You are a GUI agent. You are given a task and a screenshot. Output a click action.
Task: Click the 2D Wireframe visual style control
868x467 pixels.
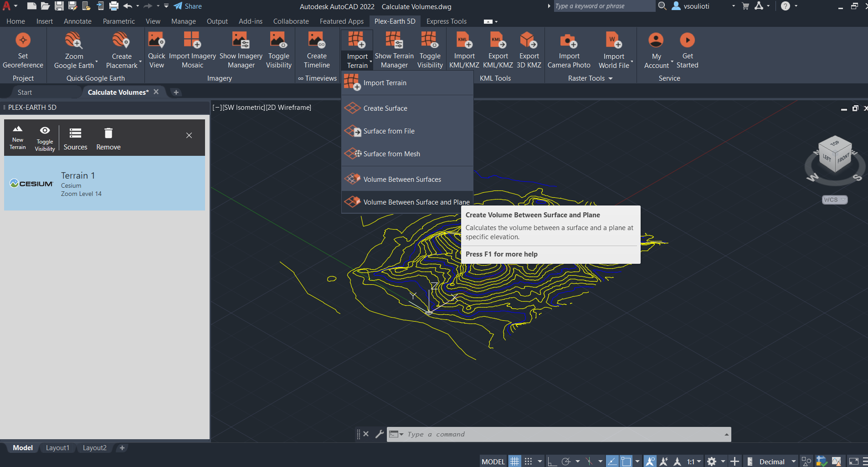(x=288, y=108)
